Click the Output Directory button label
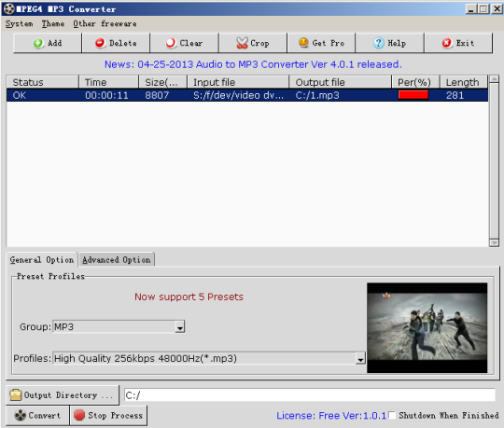504x428 pixels. pyautogui.click(x=68, y=395)
